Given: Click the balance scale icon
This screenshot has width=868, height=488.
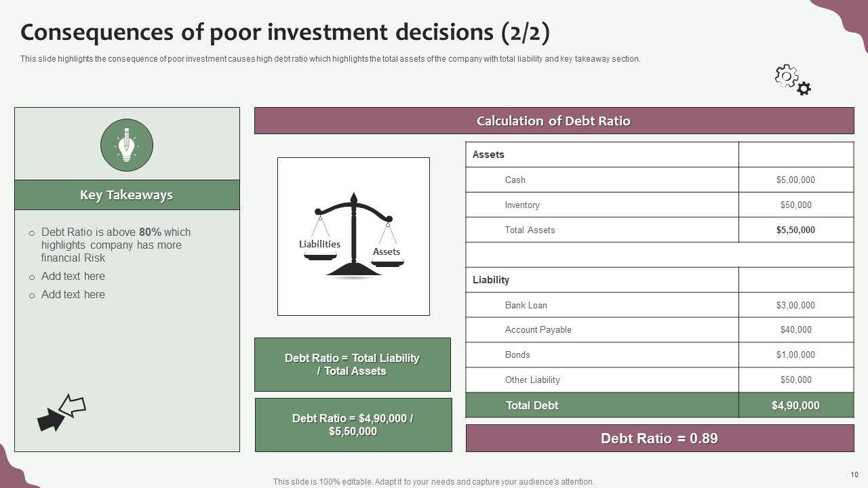Looking at the screenshot, I should [353, 236].
